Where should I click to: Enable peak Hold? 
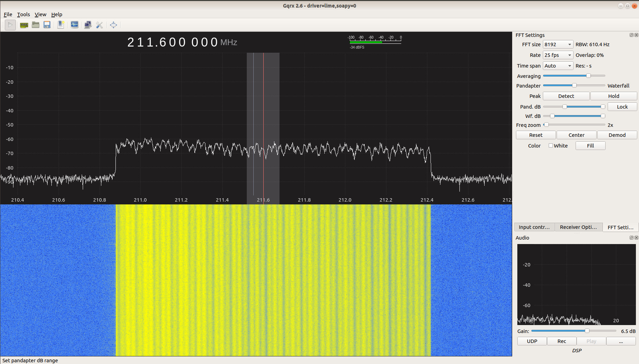(x=614, y=96)
